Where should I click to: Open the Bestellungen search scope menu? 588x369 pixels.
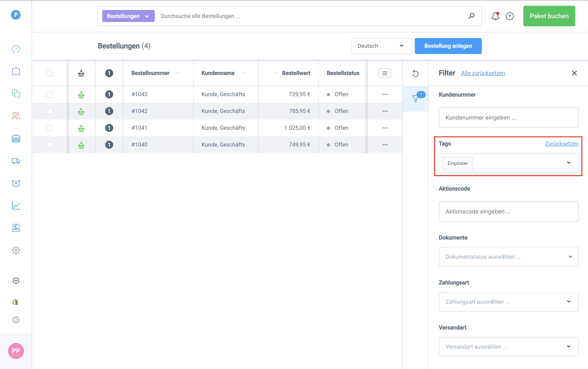(x=128, y=16)
